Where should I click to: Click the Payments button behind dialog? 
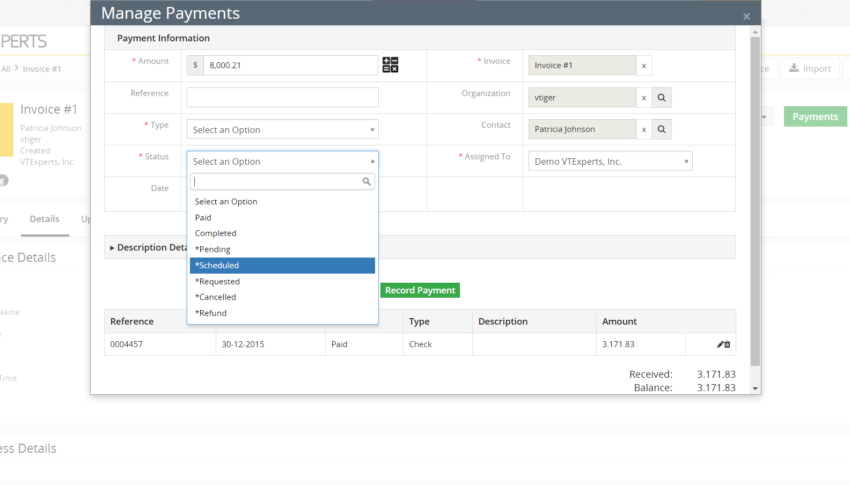[x=815, y=117]
